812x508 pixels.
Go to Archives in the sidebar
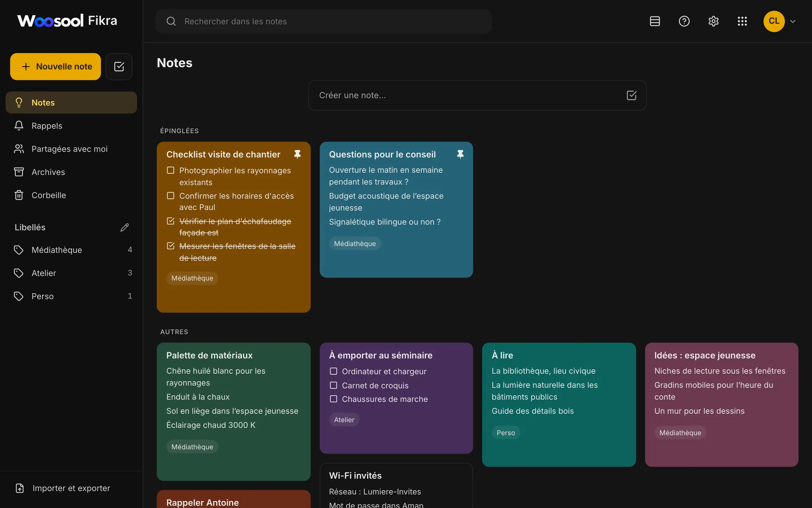tap(71, 172)
